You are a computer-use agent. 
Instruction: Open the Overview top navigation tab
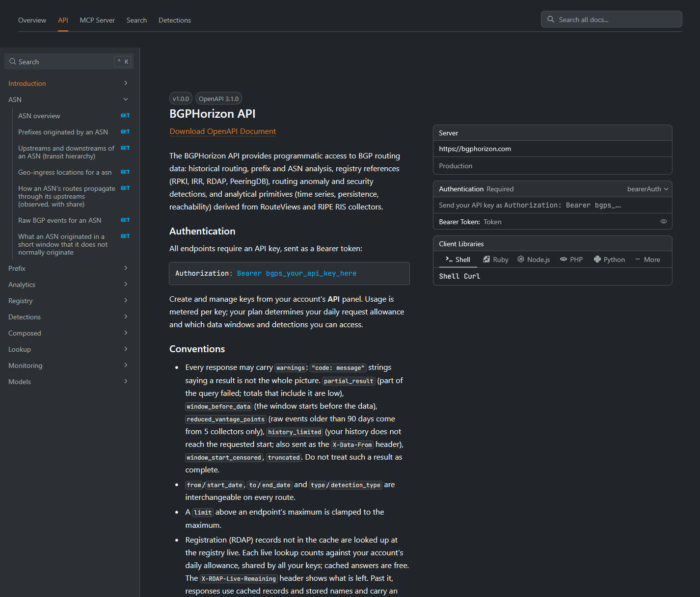tap(32, 20)
